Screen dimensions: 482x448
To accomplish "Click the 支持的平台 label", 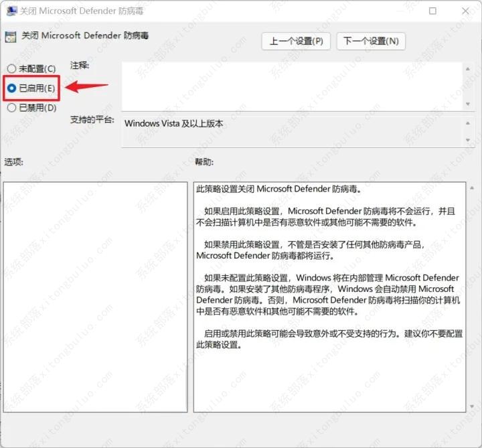I will pyautogui.click(x=92, y=120).
